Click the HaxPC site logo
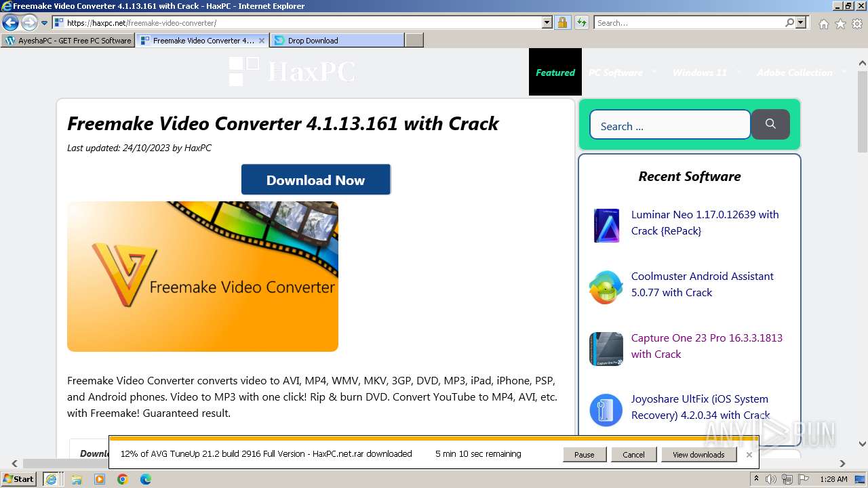 (292, 71)
